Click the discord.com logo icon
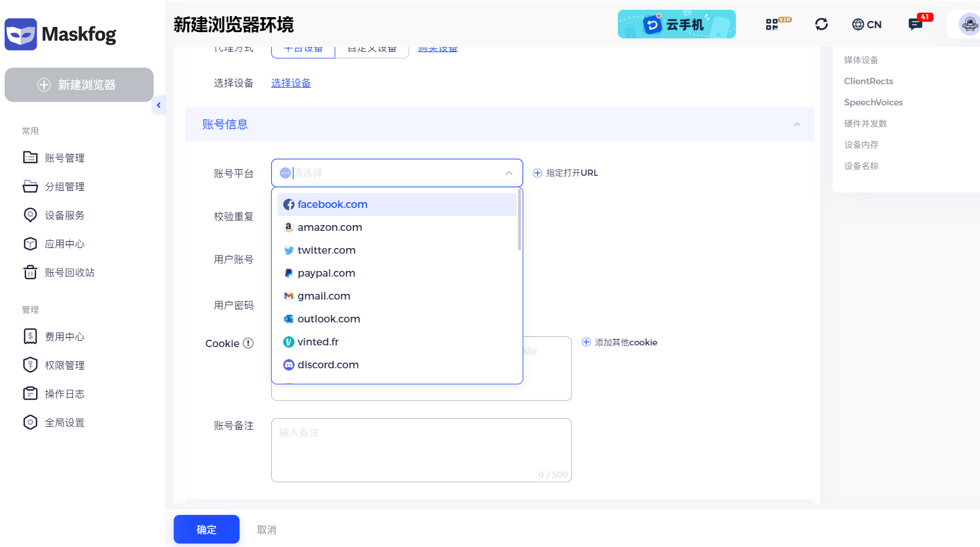980x547 pixels. tap(289, 365)
